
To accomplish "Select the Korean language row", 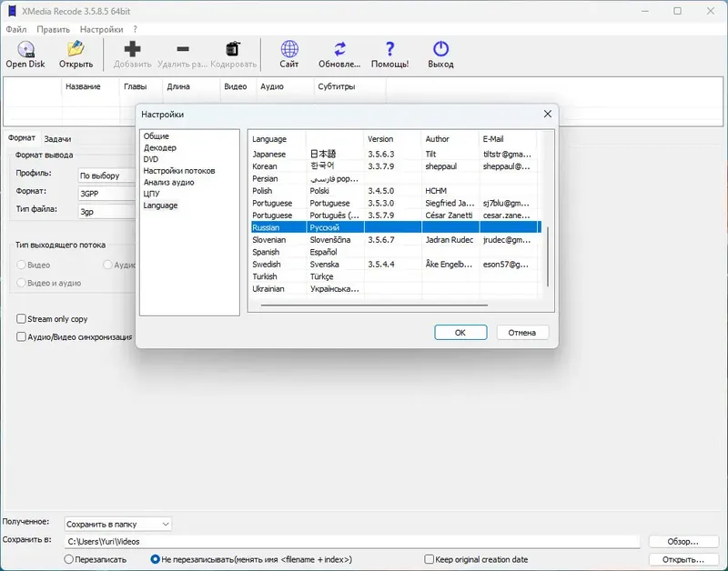I will [x=396, y=166].
